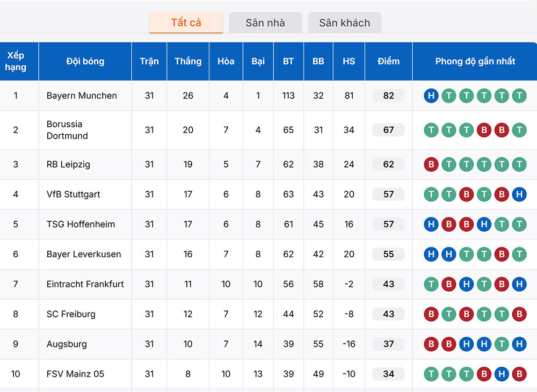Open the TSG Hoffenheim team name
The image size is (537, 392).
point(81,224)
